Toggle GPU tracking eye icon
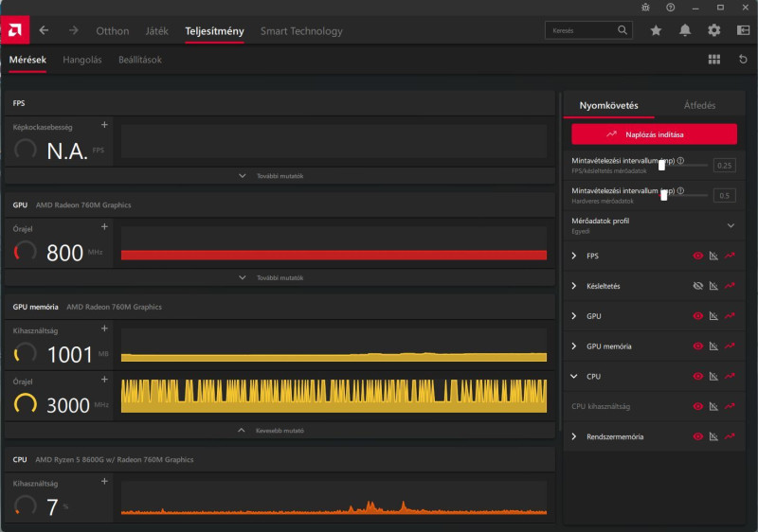The height and width of the screenshot is (532, 758). pos(697,316)
